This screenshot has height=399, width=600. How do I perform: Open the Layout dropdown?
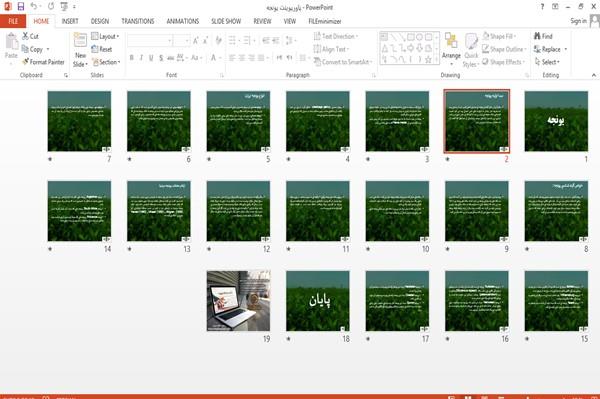(106, 36)
